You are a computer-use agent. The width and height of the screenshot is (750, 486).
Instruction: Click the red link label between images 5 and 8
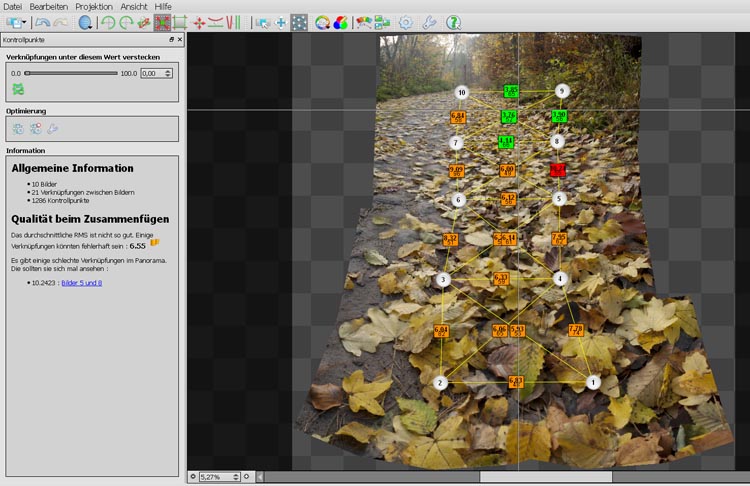click(x=558, y=170)
